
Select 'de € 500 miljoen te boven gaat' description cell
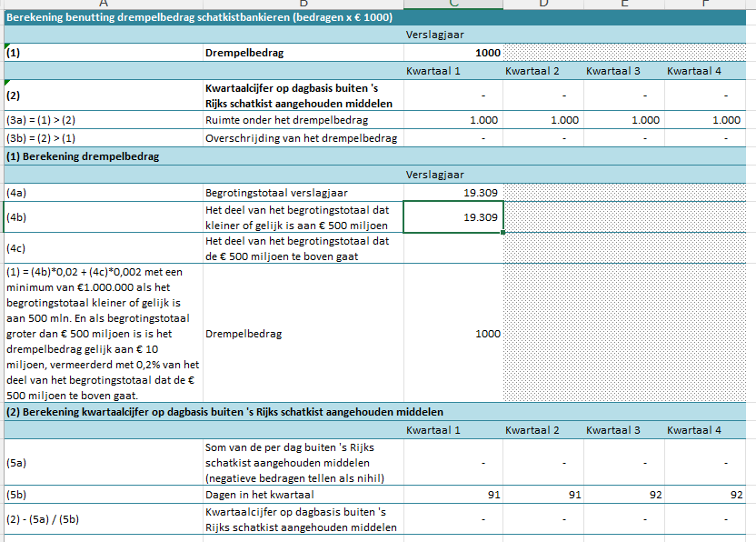(x=303, y=248)
